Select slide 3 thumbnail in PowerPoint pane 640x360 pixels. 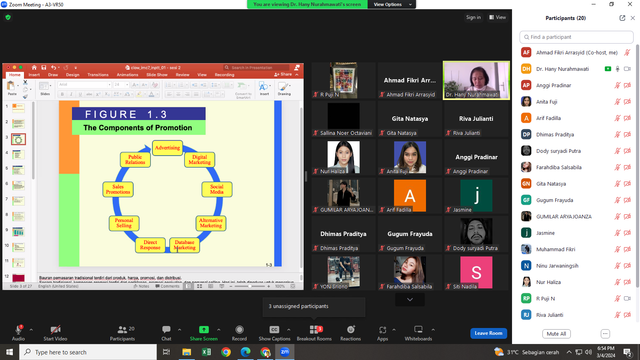point(18,140)
